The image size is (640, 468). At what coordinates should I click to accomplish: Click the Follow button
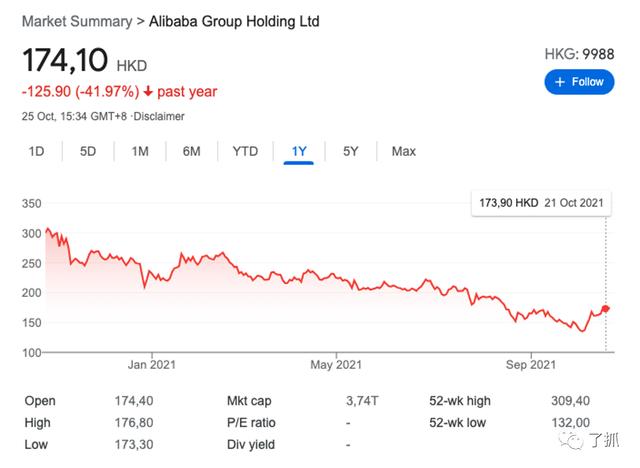pos(579,82)
